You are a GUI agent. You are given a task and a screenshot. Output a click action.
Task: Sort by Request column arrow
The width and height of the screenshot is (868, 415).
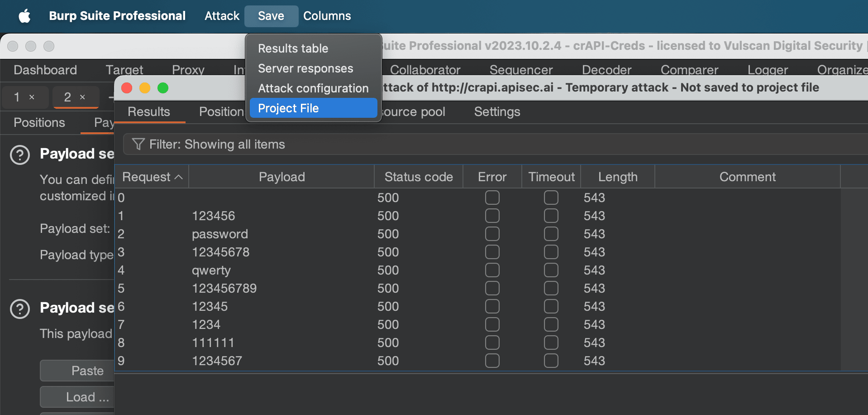179,177
